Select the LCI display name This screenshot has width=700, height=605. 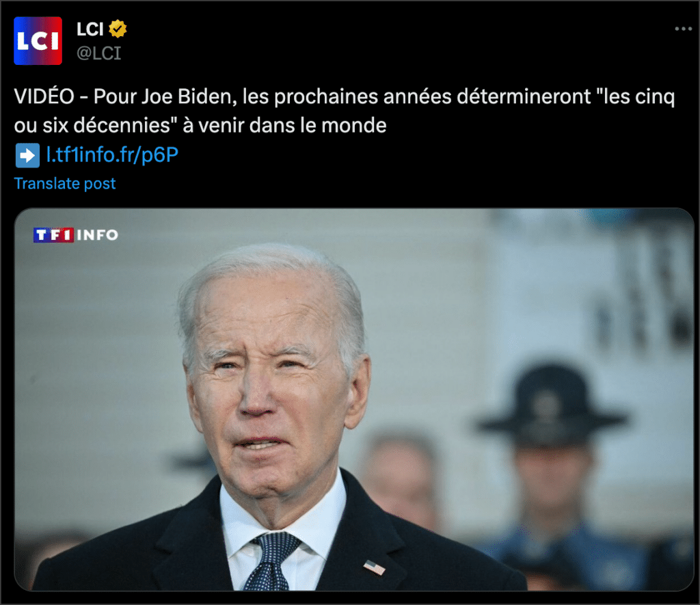click(90, 29)
